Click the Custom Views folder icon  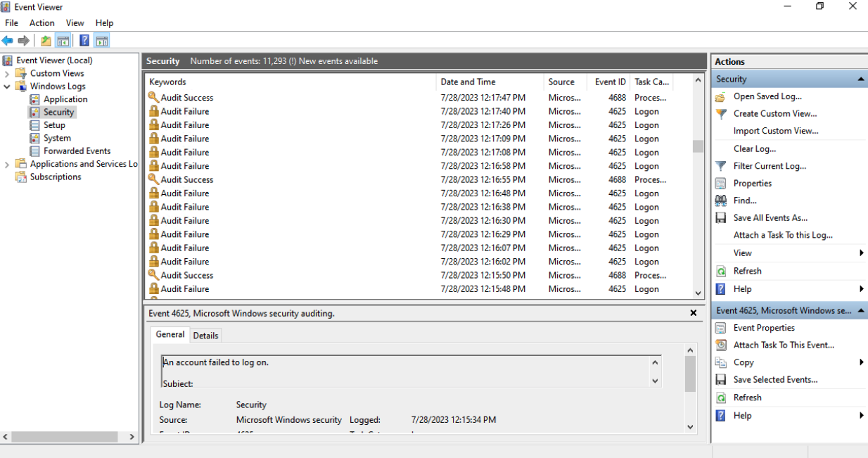(21, 73)
